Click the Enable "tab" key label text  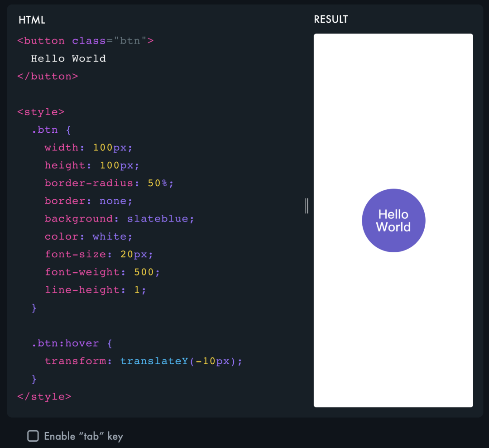pos(83,436)
